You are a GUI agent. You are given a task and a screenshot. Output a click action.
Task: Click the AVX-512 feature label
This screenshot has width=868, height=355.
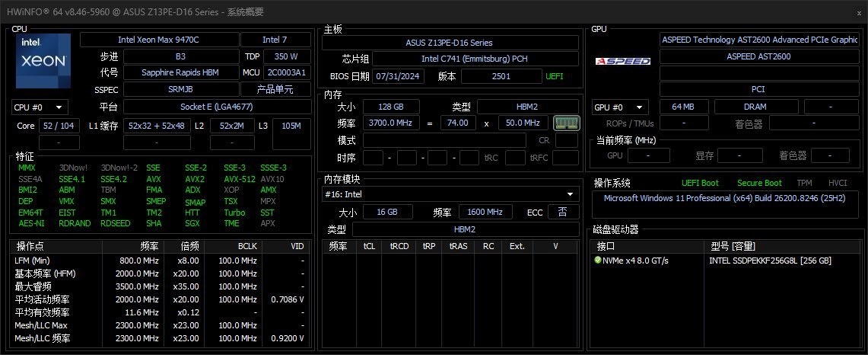[x=240, y=178]
